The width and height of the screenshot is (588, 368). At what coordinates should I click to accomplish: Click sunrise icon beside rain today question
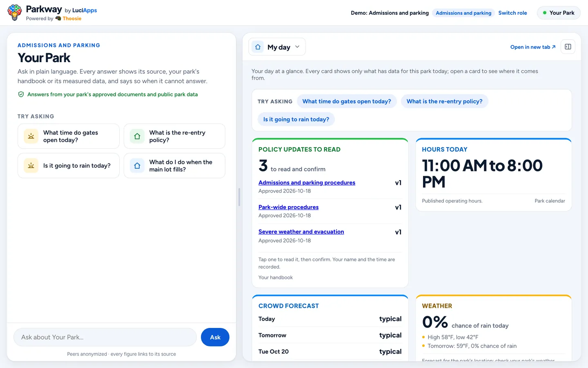point(31,166)
